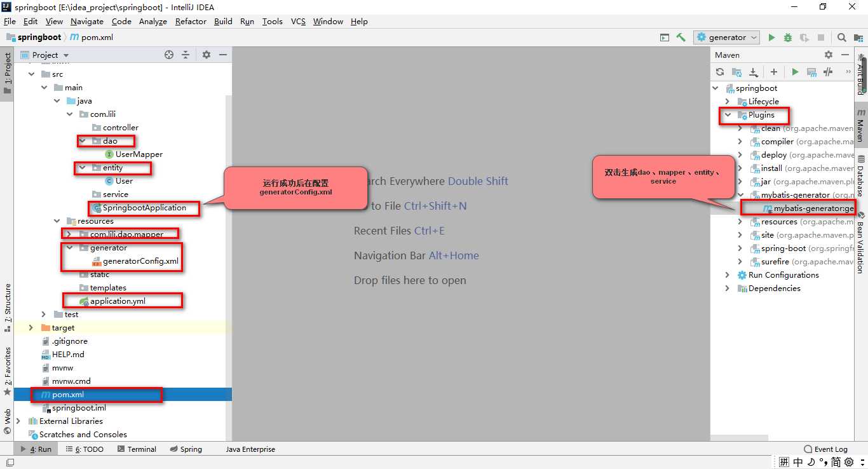Toggle Maven Offline Mode icon
This screenshot has height=469, width=868.
(x=828, y=72)
